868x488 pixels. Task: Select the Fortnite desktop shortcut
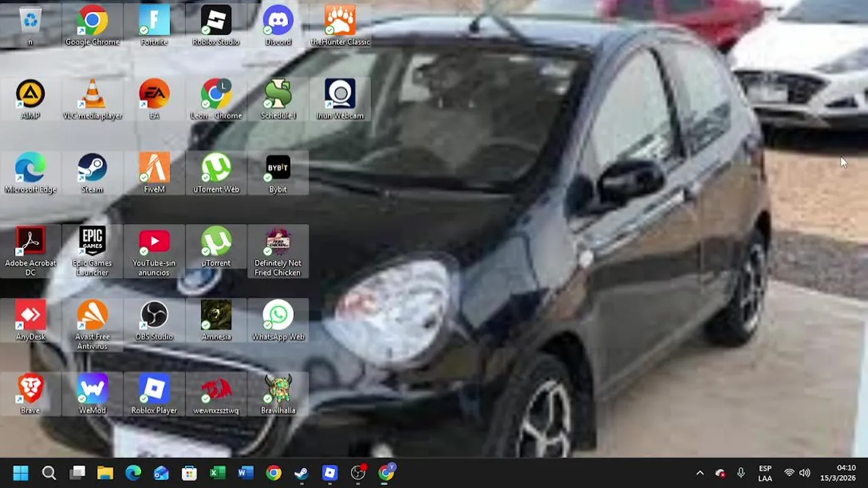click(x=154, y=26)
